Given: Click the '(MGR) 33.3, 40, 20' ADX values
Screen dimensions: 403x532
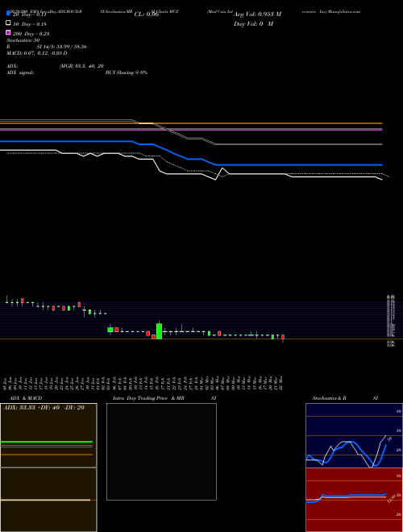Looking at the screenshot, I should [x=81, y=66].
